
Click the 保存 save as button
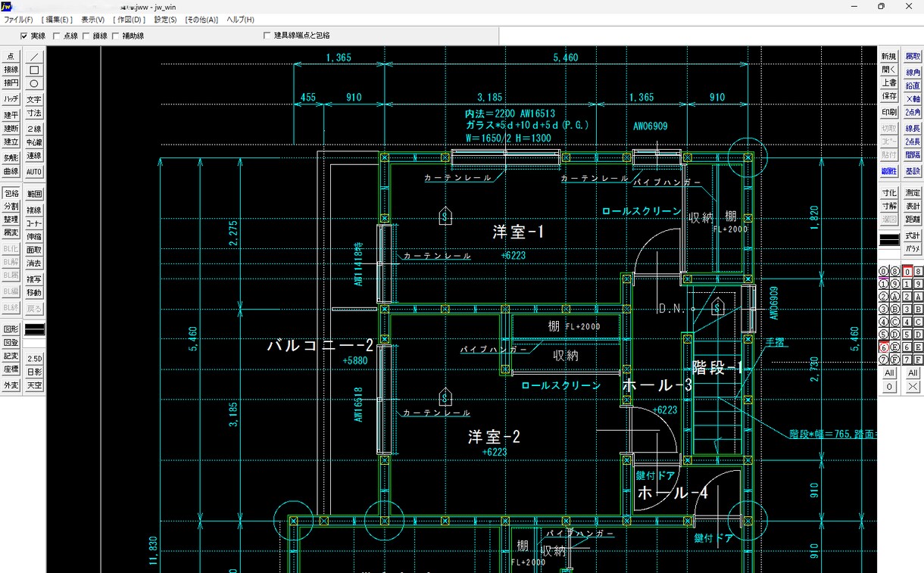pos(889,96)
